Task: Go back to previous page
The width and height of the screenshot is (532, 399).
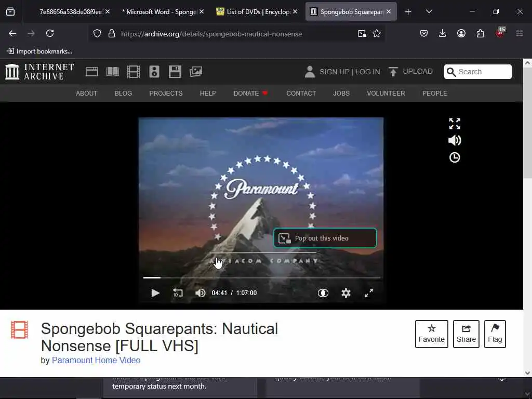Action: [12, 33]
